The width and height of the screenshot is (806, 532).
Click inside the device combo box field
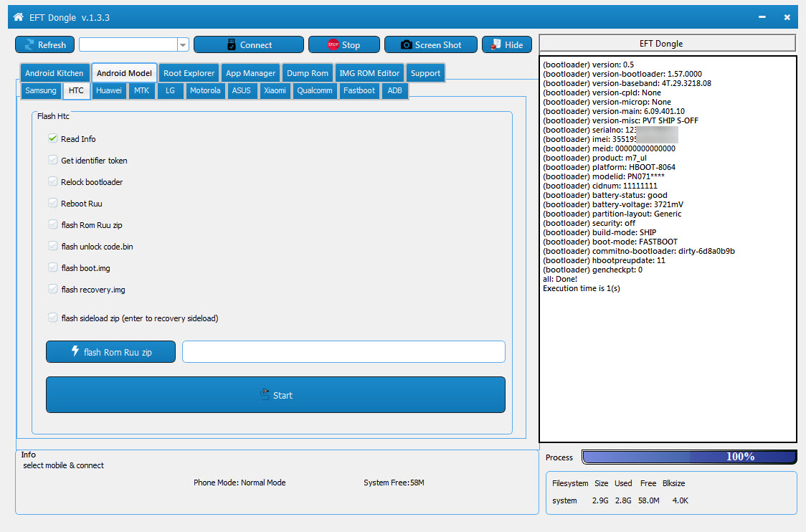click(128, 44)
